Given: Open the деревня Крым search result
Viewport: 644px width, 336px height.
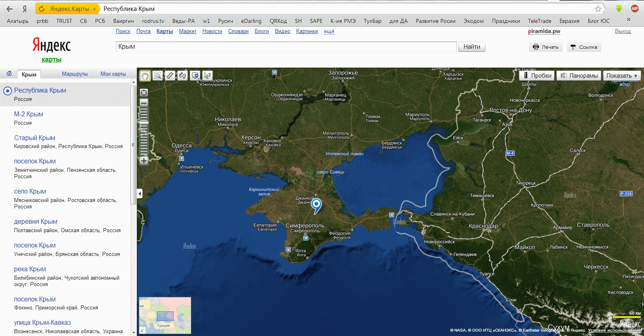Looking at the screenshot, I should click(36, 222).
